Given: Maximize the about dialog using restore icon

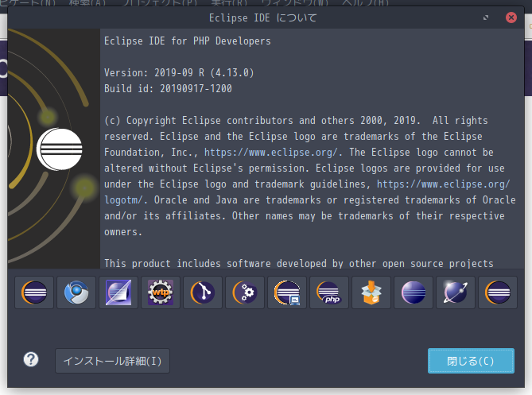Looking at the screenshot, I should pyautogui.click(x=486, y=17).
